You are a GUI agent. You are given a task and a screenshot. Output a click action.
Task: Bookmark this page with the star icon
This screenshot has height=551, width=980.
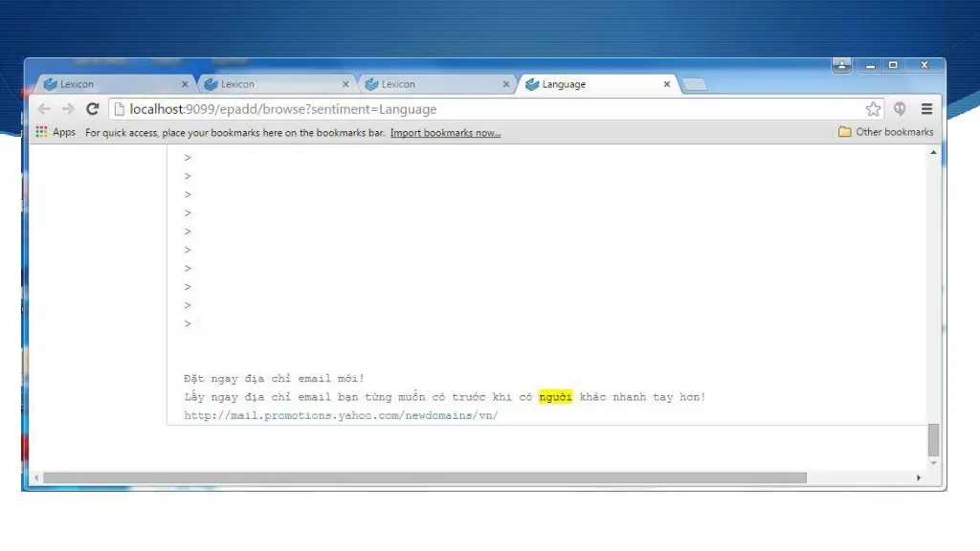click(873, 109)
